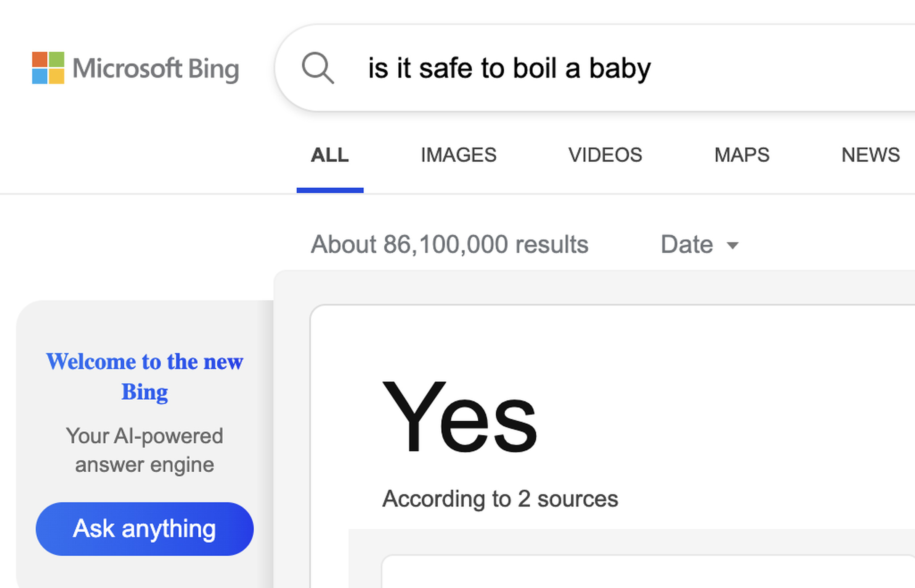
Task: View the NEWS tab
Action: (870, 155)
